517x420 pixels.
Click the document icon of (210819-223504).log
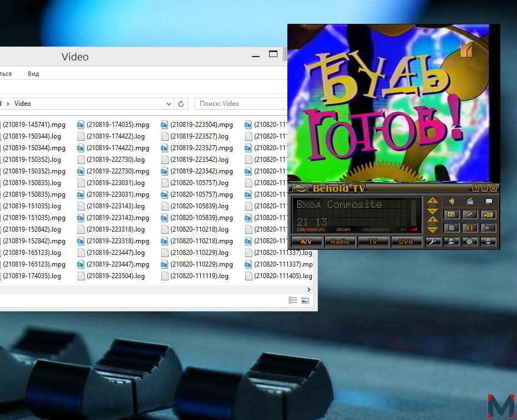coord(81,276)
